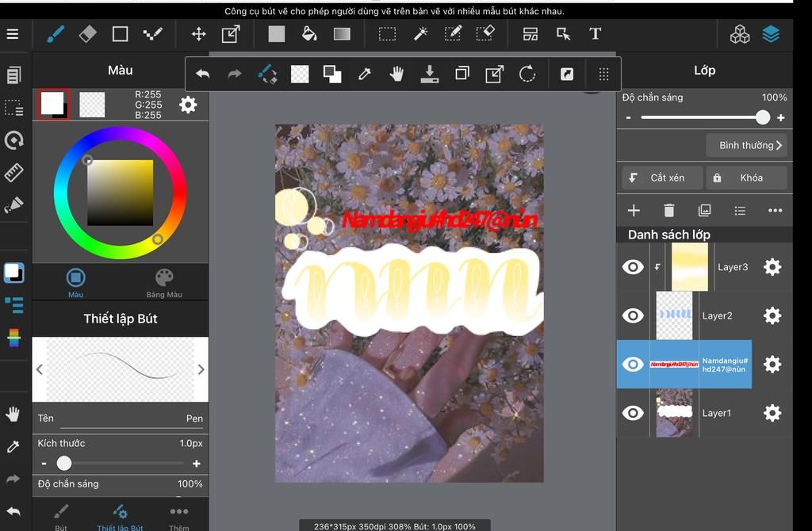Image resolution: width=812 pixels, height=531 pixels.
Task: Show previous brush preview arrow
Action: (40, 369)
